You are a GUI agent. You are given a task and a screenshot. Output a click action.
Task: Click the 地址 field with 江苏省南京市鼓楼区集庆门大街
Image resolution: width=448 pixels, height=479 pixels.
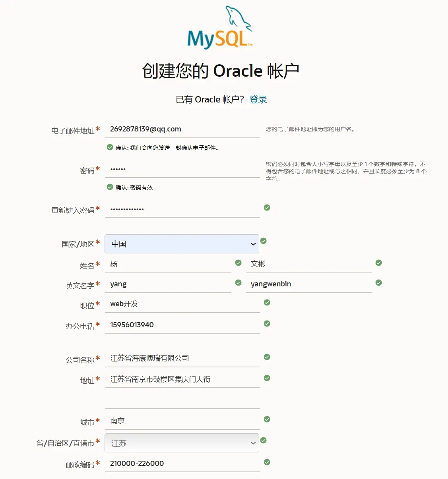pos(182,379)
